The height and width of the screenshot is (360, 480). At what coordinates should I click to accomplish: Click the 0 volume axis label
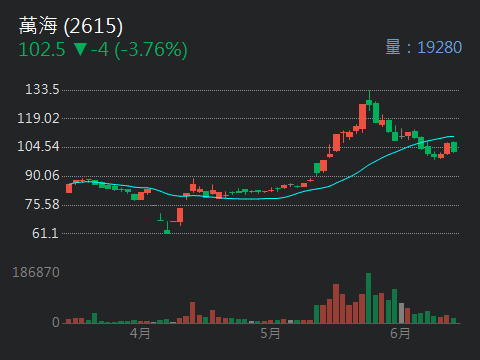[56, 322]
